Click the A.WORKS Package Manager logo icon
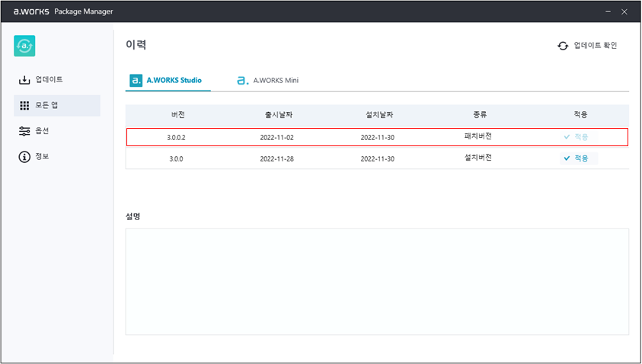The height and width of the screenshot is (364, 642). tap(24, 46)
